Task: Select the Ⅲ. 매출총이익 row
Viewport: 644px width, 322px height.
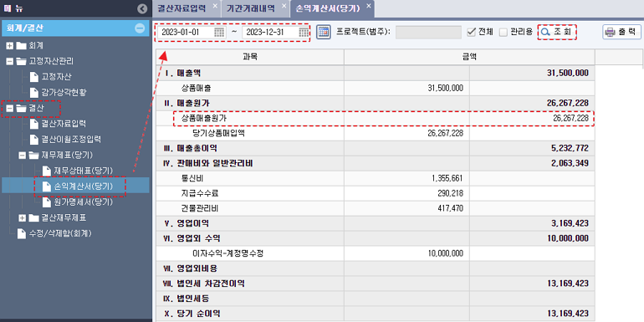Action: [x=376, y=148]
